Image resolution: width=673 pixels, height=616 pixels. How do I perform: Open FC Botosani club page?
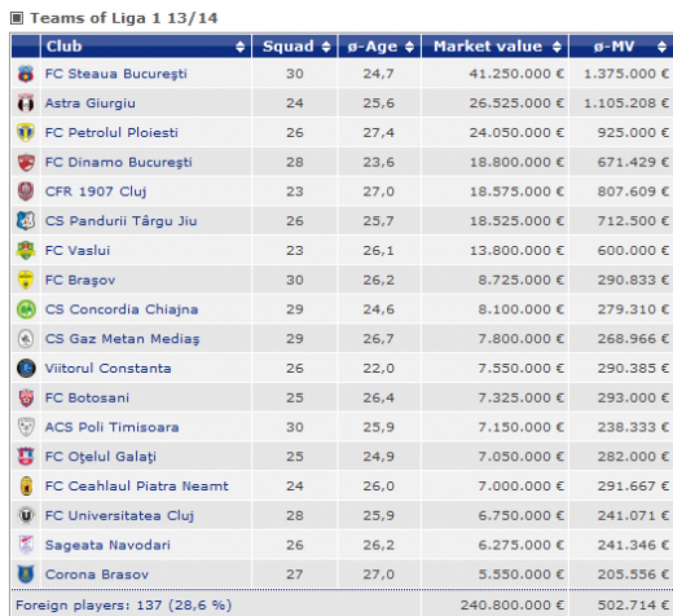click(x=87, y=397)
